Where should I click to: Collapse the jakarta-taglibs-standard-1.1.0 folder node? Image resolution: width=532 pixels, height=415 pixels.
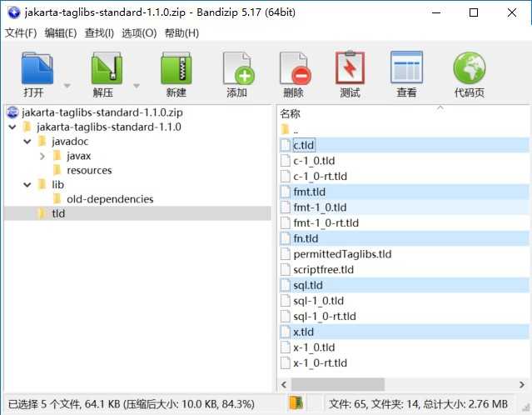[x=12, y=127]
